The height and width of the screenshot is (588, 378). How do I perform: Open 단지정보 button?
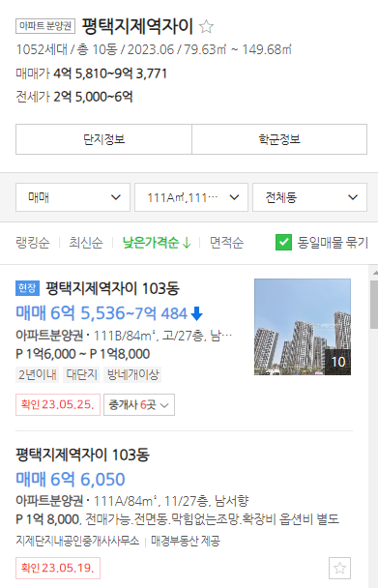(x=103, y=139)
